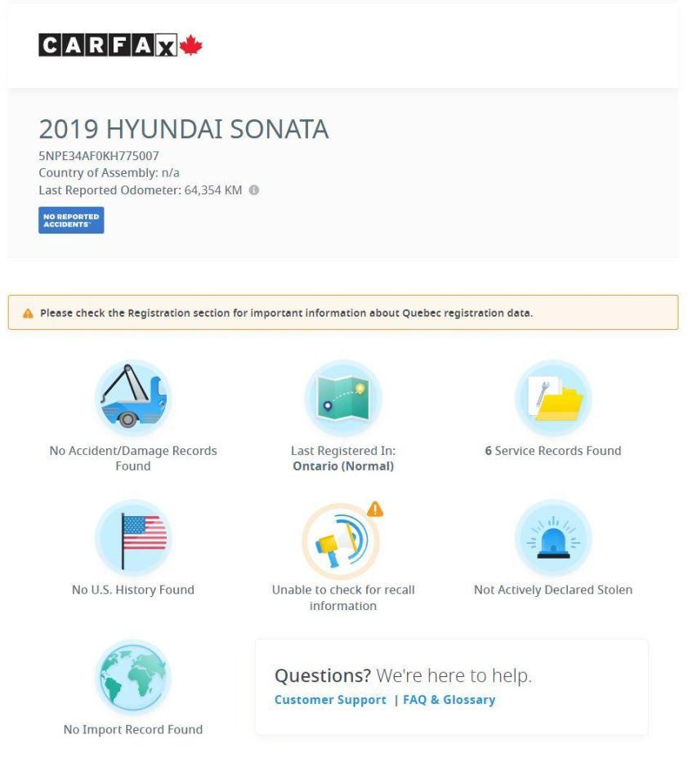Click the orange warning triangle in alert banner
The height and width of the screenshot is (784, 688).
pos(29,314)
